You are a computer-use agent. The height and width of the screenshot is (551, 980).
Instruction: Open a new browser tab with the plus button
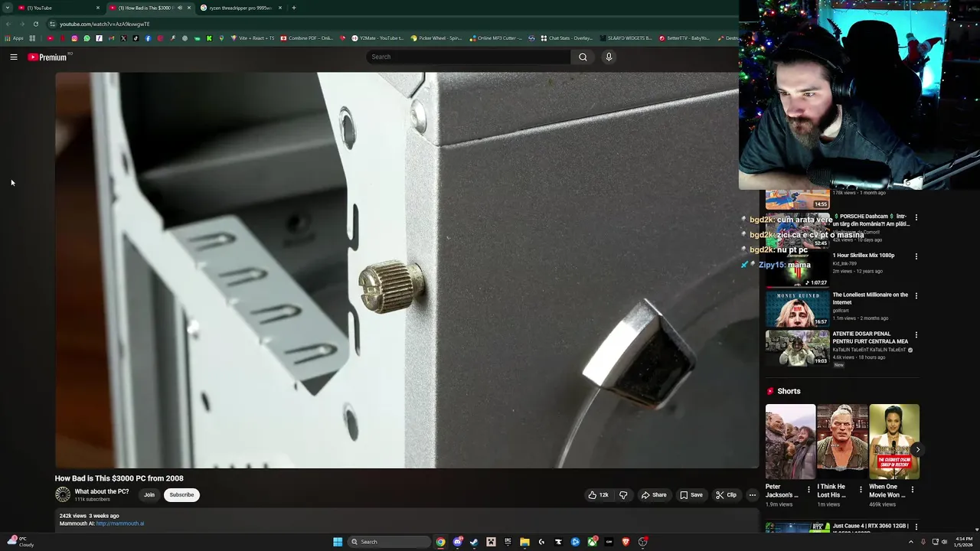pos(294,8)
